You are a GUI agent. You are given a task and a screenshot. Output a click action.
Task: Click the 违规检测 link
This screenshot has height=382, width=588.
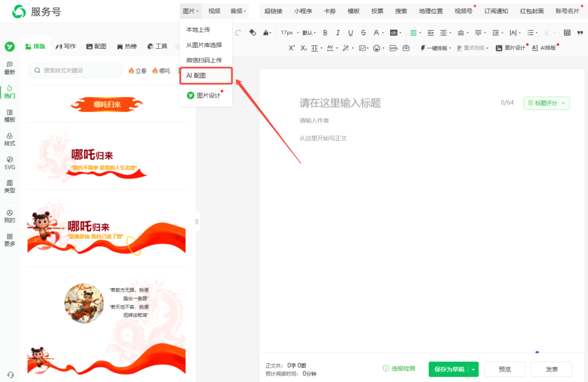(x=399, y=368)
